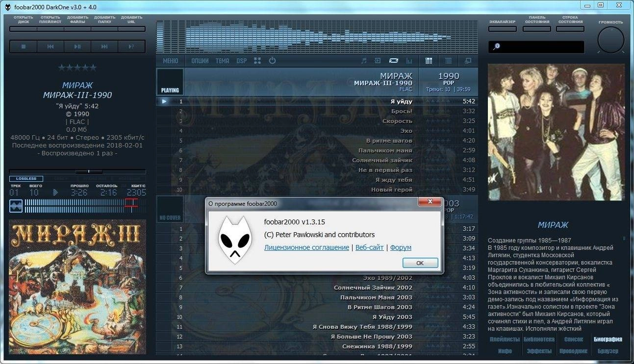Switch to grouped album playlist view icon
Viewport: 634px width, 364px height.
429,61
